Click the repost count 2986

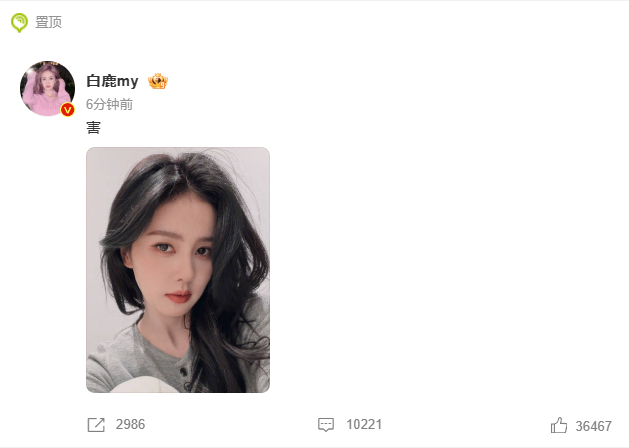click(x=130, y=424)
